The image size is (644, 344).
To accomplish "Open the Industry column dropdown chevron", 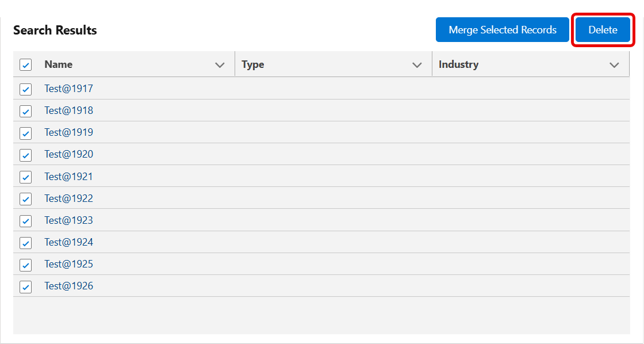I will pyautogui.click(x=614, y=65).
